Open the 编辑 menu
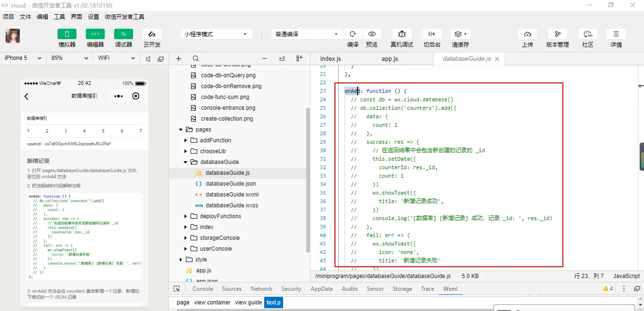 (42, 16)
